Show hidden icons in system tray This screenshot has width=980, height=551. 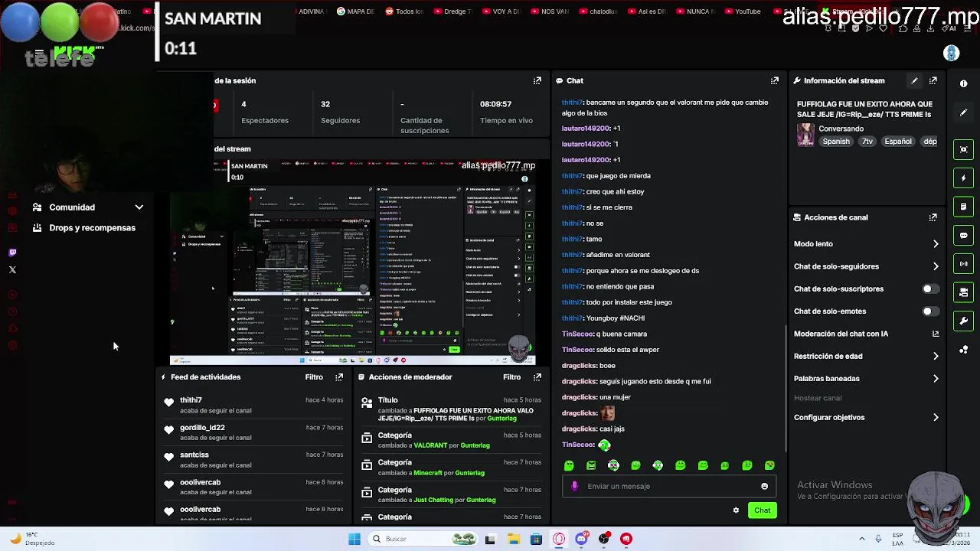coord(862,539)
